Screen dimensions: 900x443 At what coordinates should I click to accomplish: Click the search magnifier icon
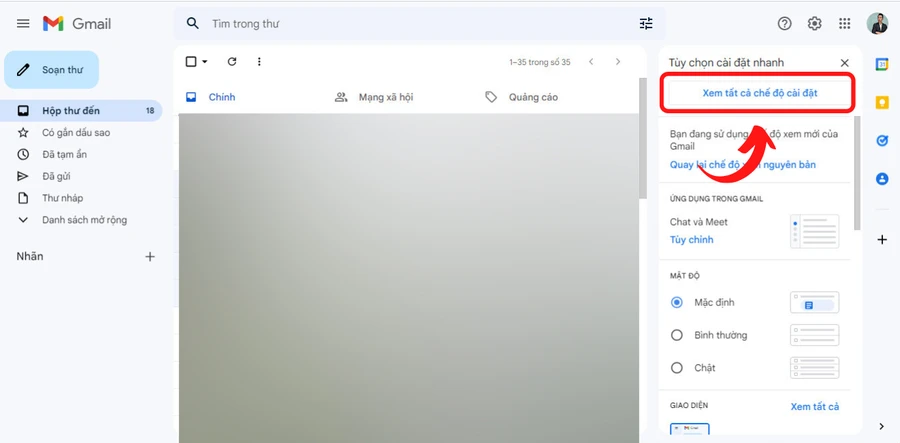click(x=193, y=24)
